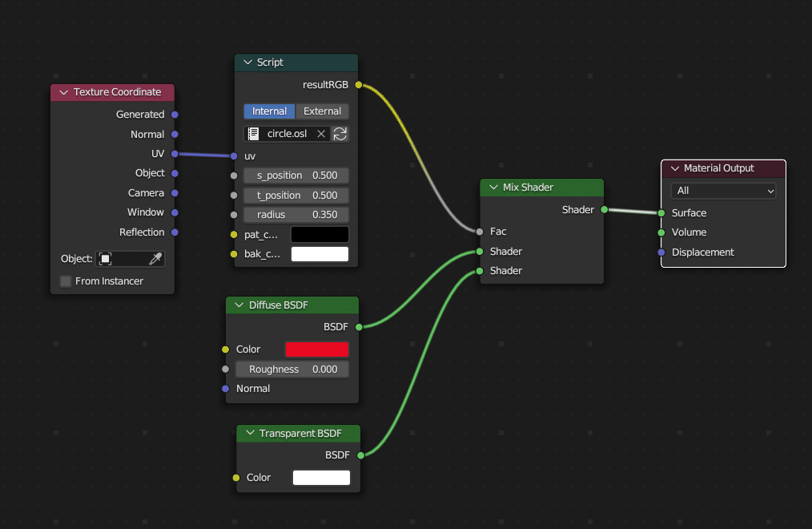Screen dimensions: 812x529
Task: Enable the From Instancer checkbox
Action: [x=66, y=281]
